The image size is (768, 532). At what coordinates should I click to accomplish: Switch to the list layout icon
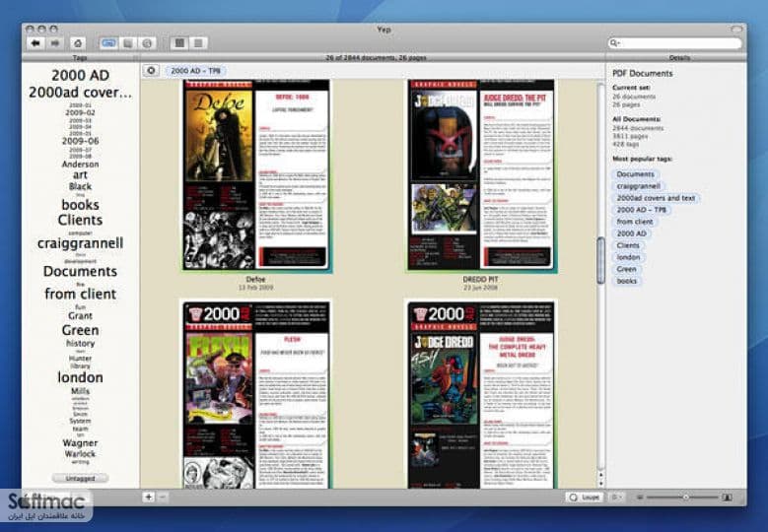tap(198, 43)
